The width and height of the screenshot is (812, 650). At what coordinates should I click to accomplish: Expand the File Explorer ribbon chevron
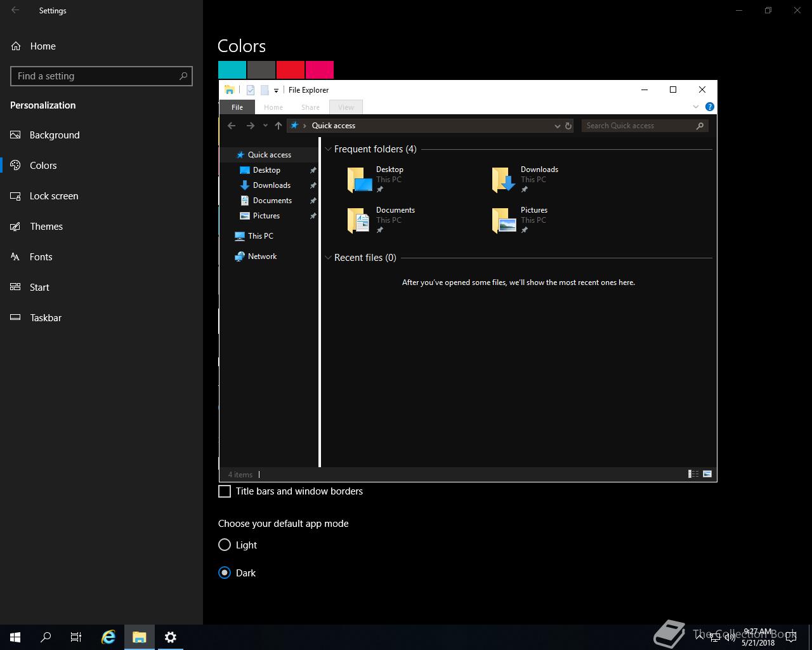point(696,107)
